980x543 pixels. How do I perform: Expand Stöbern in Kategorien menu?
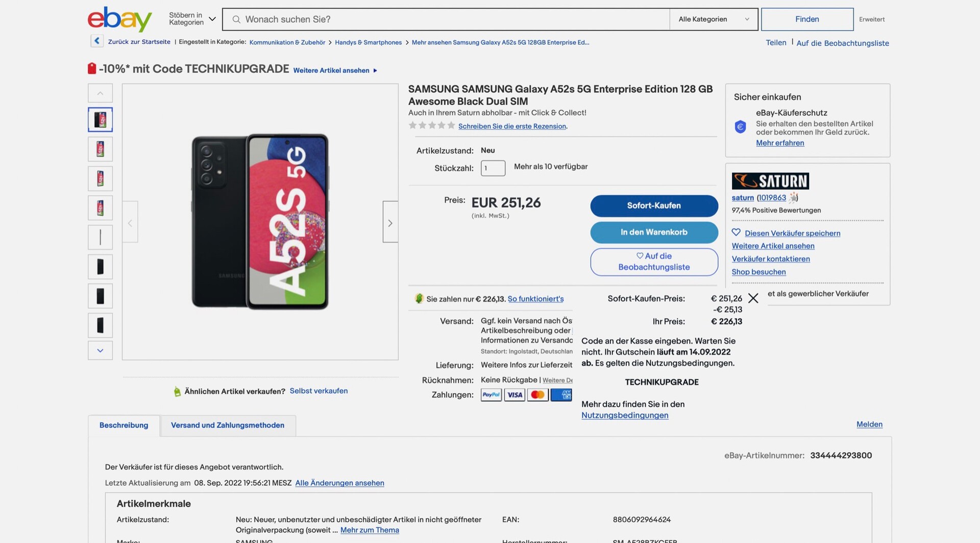[x=192, y=19]
